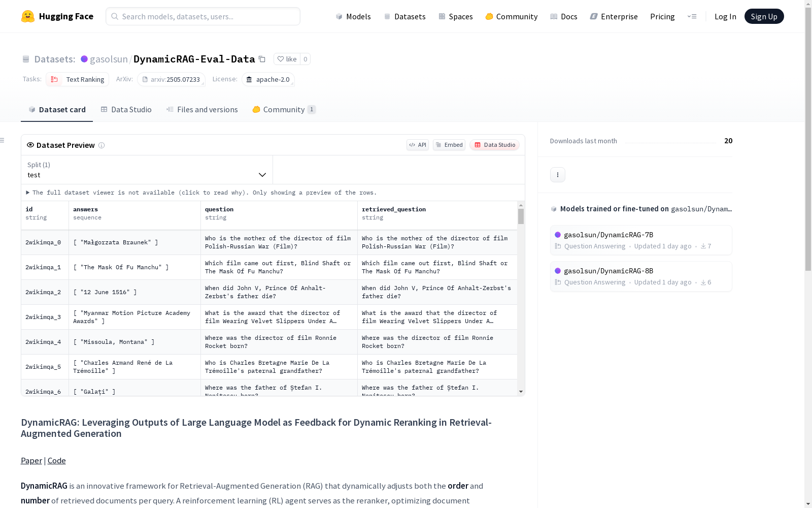Image resolution: width=812 pixels, height=508 pixels.
Task: Click the left edge table-of-contents icon
Action: click(3, 140)
